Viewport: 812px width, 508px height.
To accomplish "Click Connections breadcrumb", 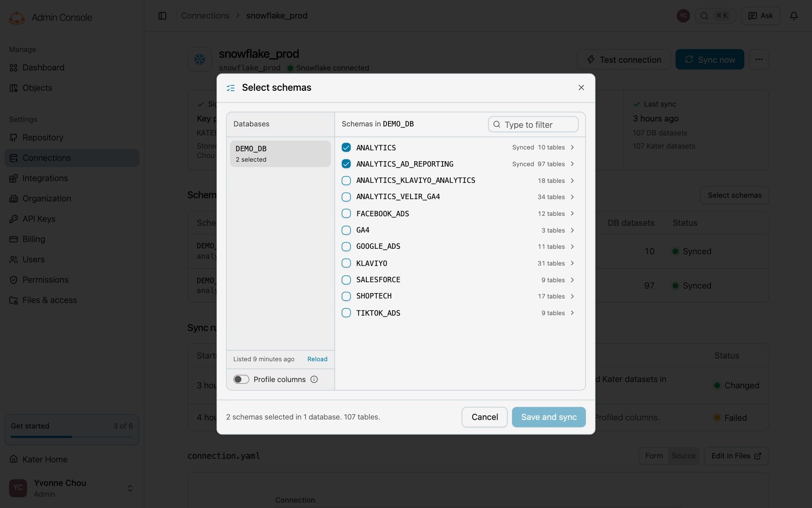I will [205, 16].
